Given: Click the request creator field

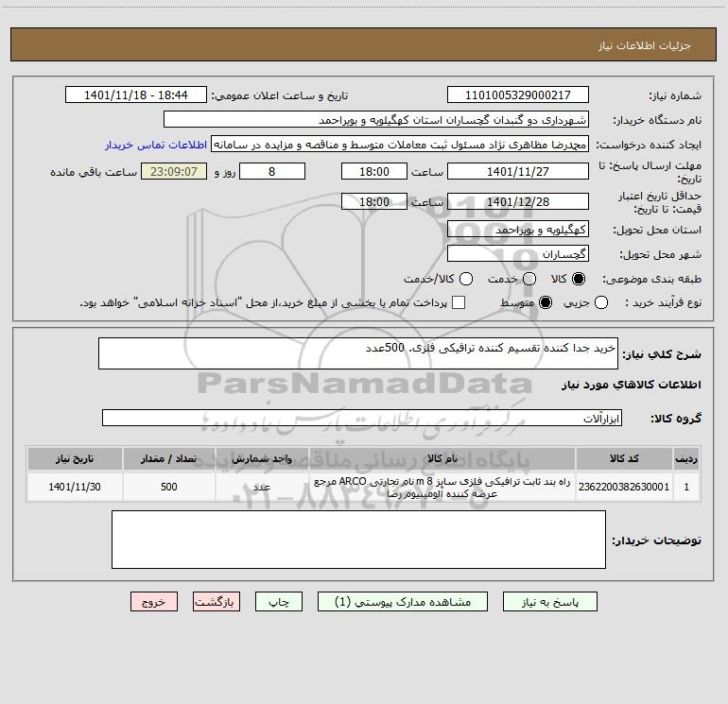Looking at the screenshot, I should click(x=400, y=145).
